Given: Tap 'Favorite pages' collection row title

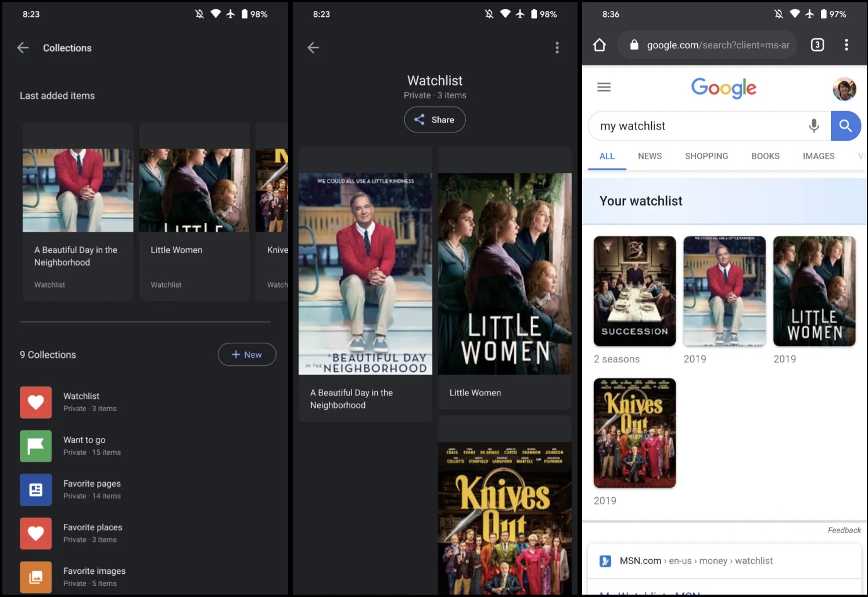Looking at the screenshot, I should pyautogui.click(x=92, y=483).
